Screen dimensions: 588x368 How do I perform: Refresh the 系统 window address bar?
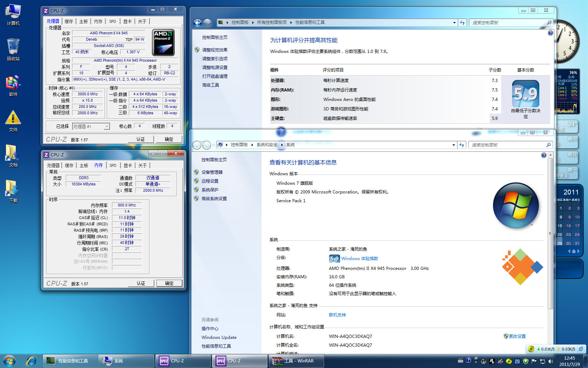click(462, 145)
